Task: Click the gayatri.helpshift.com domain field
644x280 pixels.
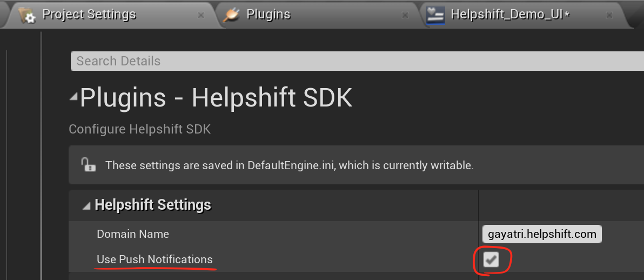Action: pyautogui.click(x=542, y=234)
